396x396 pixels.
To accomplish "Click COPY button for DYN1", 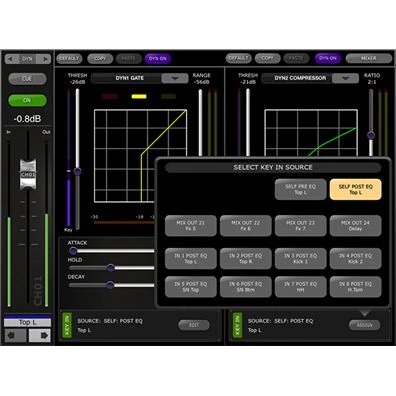I will pos(100,58).
